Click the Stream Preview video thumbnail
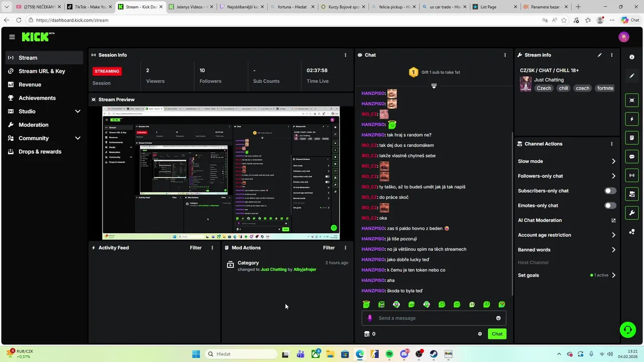Viewport: 644px width, 362px height. pos(221,173)
